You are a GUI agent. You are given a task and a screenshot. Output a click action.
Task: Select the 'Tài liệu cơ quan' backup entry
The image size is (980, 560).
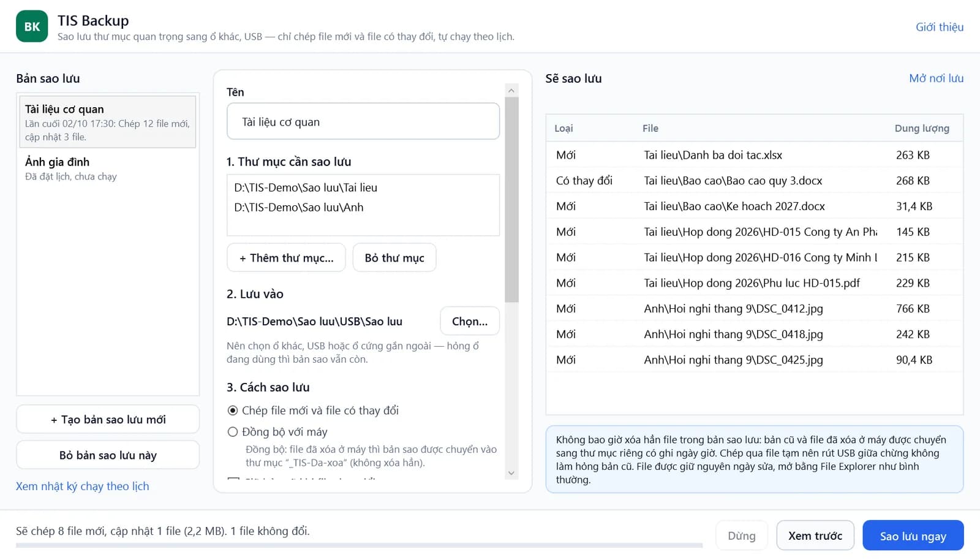(x=108, y=122)
